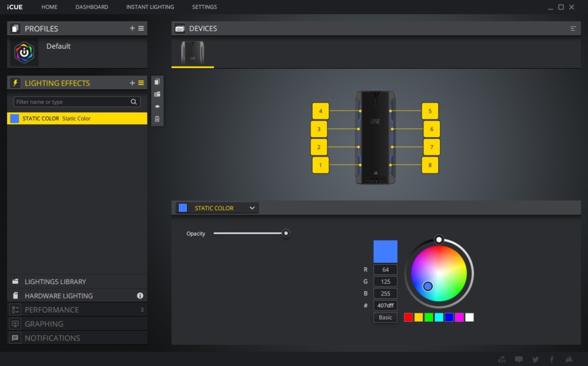
Task: Click the Profiles panel icon
Action: (15, 28)
